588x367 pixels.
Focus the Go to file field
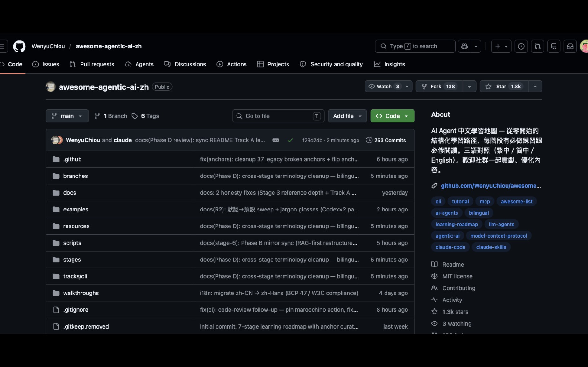click(279, 116)
